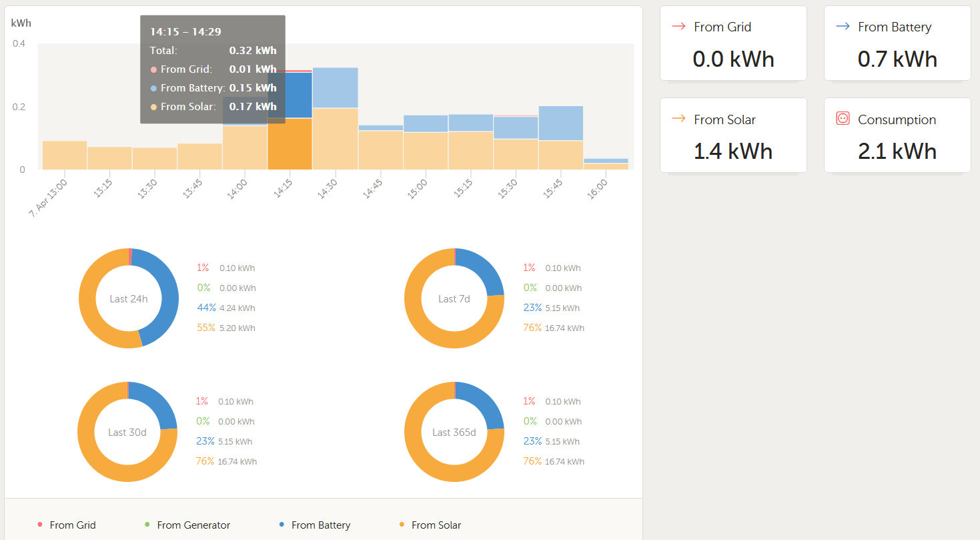The image size is (980, 540).
Task: Click the 13:00 solar bar
Action: 65,155
